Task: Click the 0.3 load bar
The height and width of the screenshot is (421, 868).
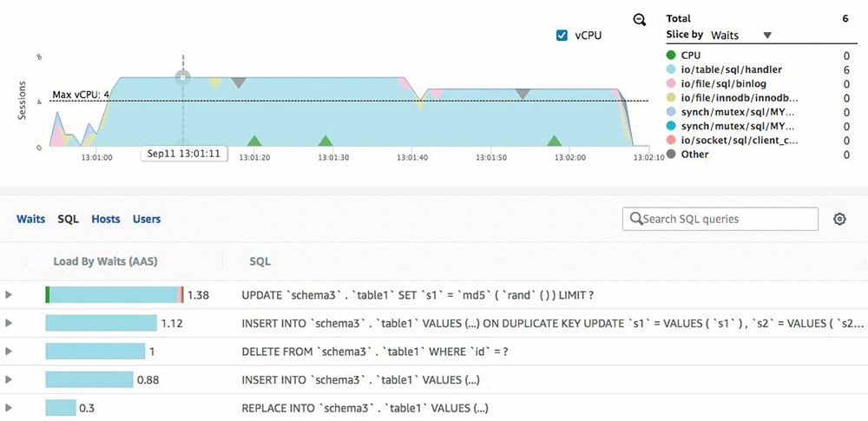Action: pos(61,408)
